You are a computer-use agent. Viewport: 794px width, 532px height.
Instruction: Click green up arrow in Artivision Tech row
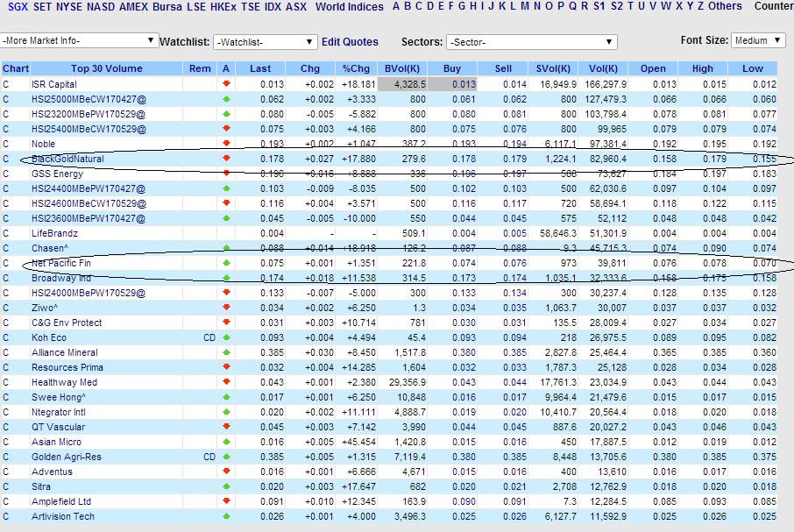click(x=226, y=516)
